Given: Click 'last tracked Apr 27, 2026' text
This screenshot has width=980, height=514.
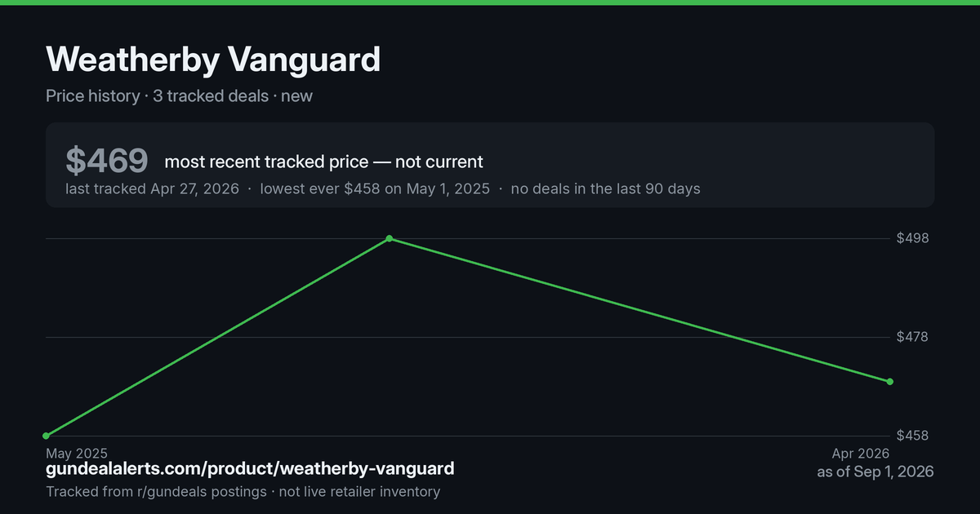Looking at the screenshot, I should [x=152, y=188].
